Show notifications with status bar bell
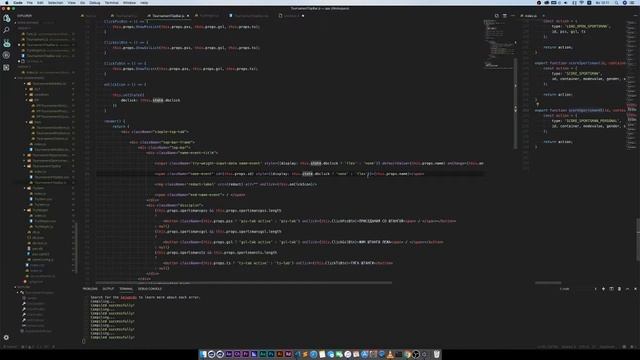 pos(632,347)
